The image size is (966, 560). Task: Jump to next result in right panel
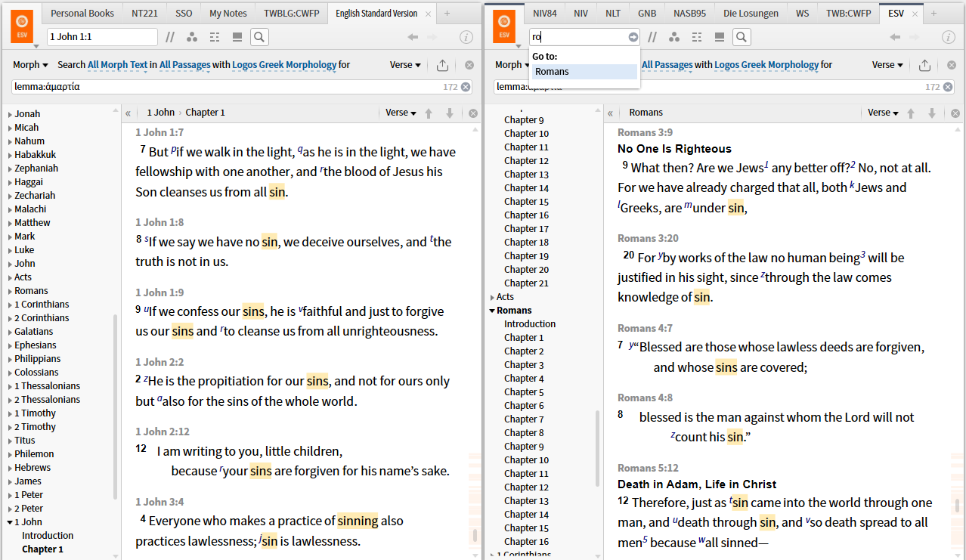point(932,113)
